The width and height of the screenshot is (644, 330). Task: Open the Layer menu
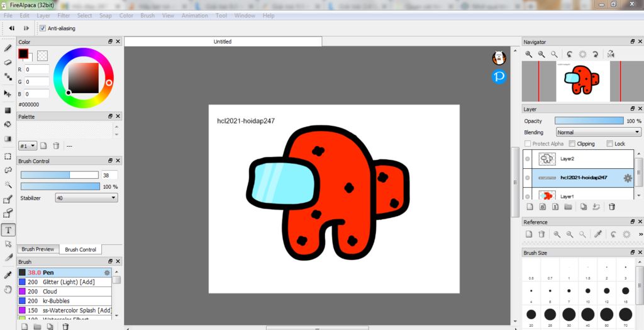pyautogui.click(x=43, y=16)
